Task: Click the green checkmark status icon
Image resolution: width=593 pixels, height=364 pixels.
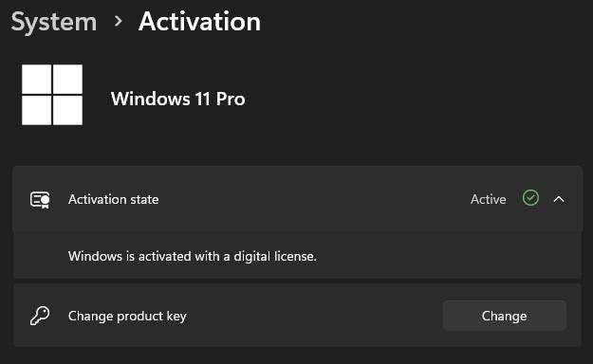Action: pos(530,198)
